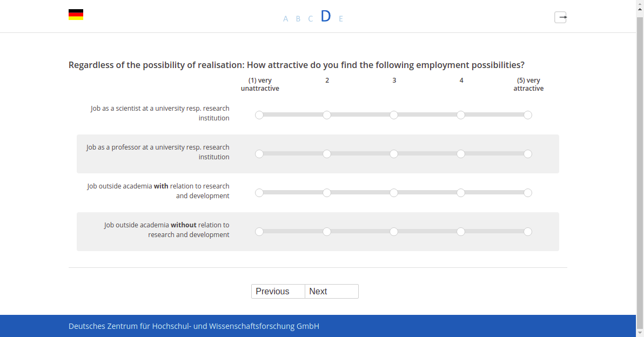The width and height of the screenshot is (644, 337).
Task: Rate professor job as 5 very attractive
Action: [528, 154]
